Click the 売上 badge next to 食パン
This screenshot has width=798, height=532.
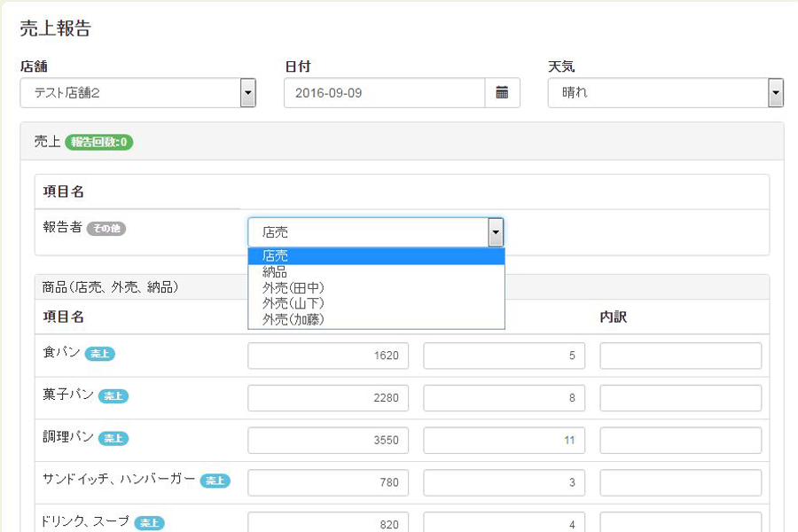coord(100,354)
